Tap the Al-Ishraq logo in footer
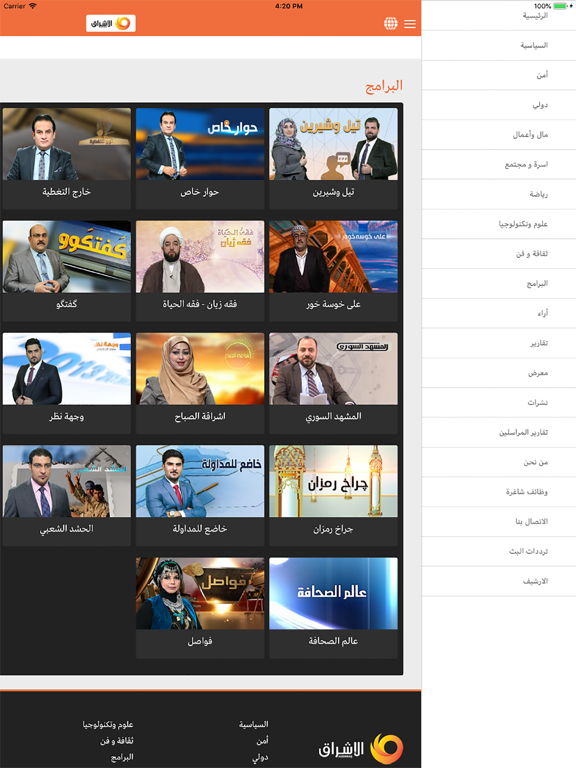 tap(361, 748)
